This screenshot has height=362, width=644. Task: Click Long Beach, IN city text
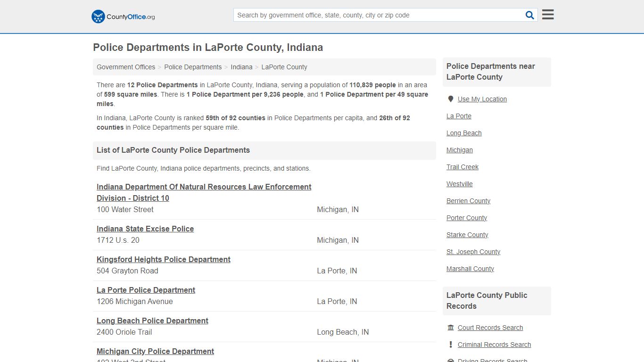click(343, 332)
